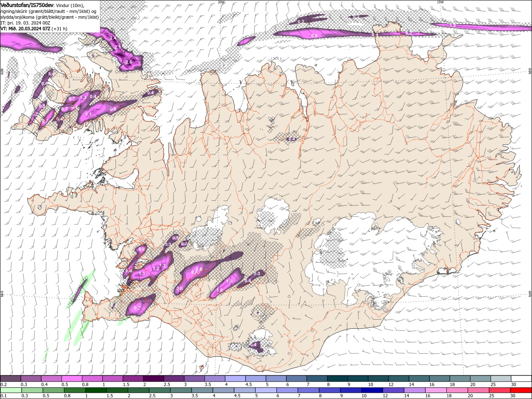Click the 2.6 precipitation value in the Westfjords
532x399 pixels.
(x=128, y=62)
